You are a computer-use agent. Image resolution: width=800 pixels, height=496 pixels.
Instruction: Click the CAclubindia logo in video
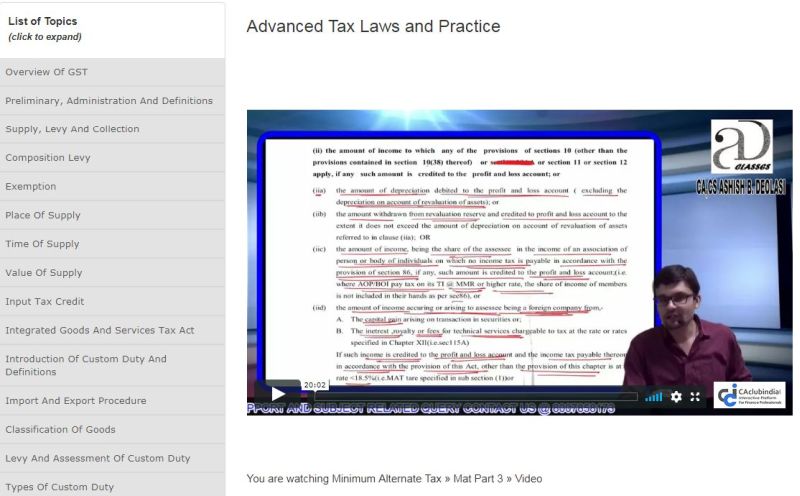coord(751,394)
